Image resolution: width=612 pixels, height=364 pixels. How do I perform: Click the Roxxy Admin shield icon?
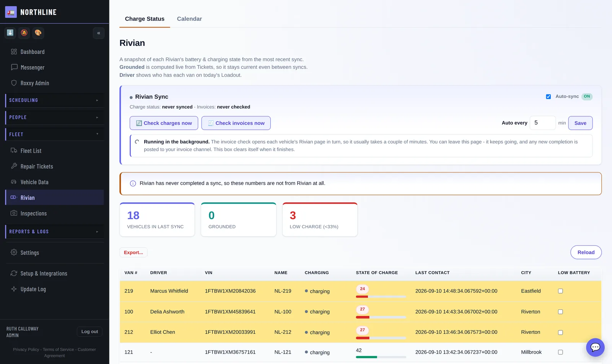point(14,83)
